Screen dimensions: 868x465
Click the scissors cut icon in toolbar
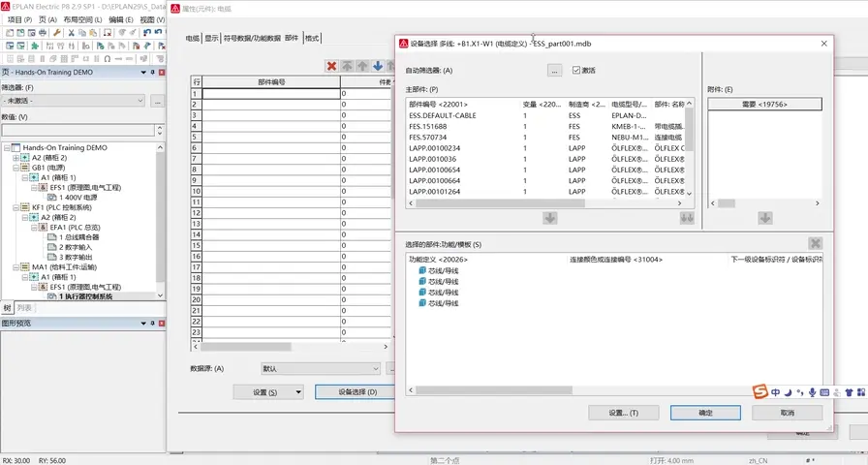[x=71, y=33]
